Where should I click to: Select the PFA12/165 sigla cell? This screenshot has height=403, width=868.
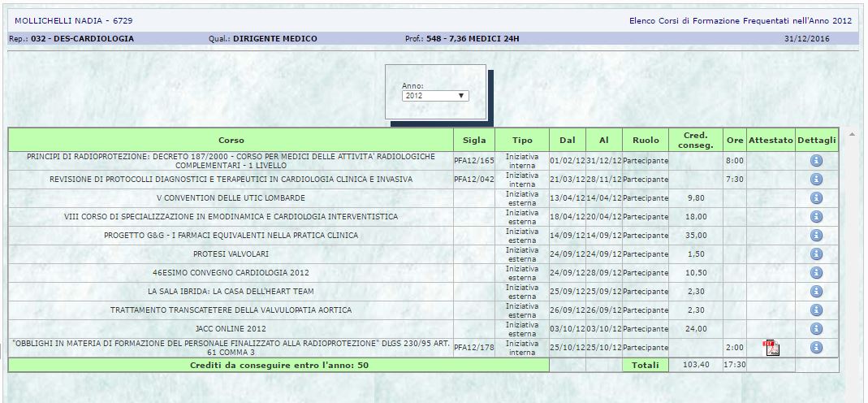(x=474, y=161)
